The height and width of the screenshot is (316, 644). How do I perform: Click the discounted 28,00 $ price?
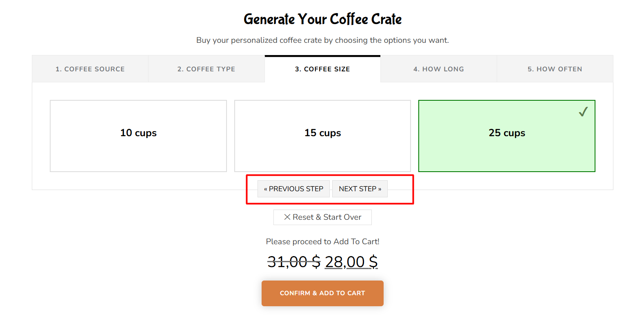pos(351,262)
